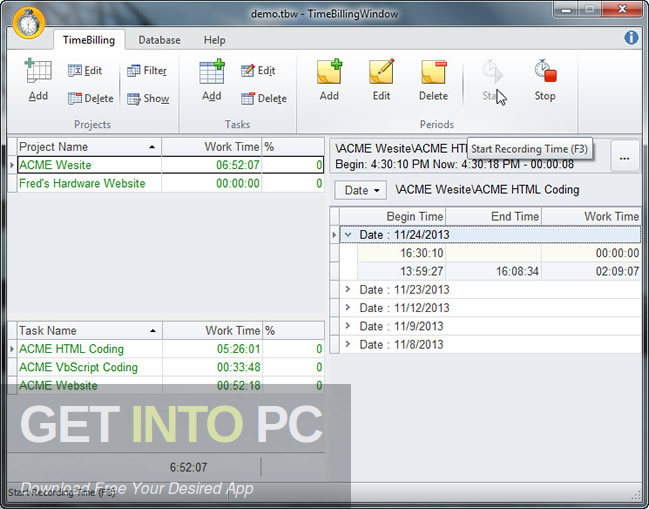Screen dimensions: 649x509
Task: Select the period beginning 13:59:27
Action: click(499, 271)
